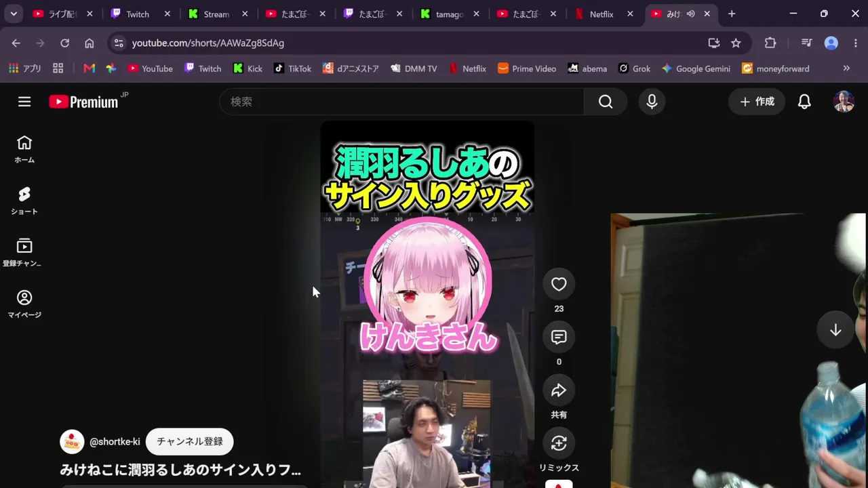868x488 pixels.
Task: Open the account avatar menu
Action: (844, 102)
